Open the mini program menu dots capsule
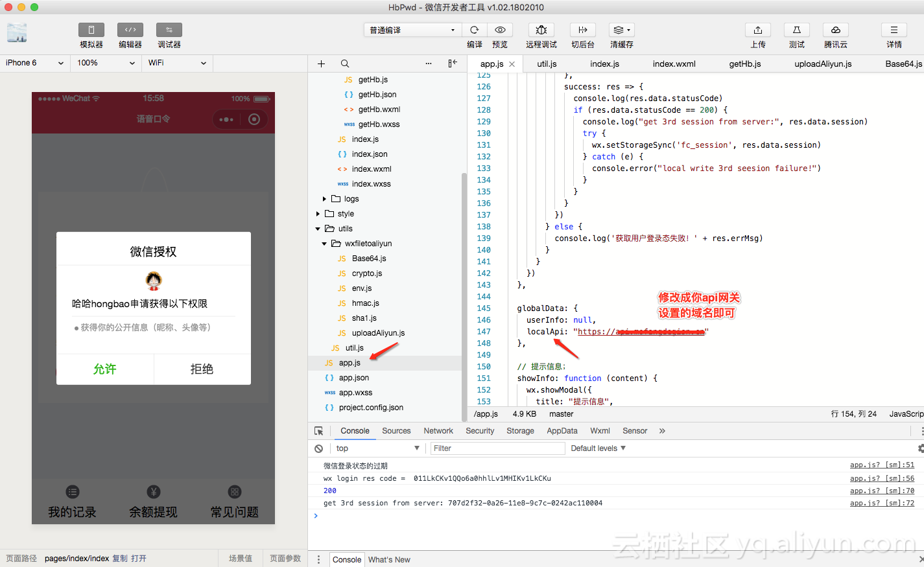924x567 pixels. (x=226, y=119)
